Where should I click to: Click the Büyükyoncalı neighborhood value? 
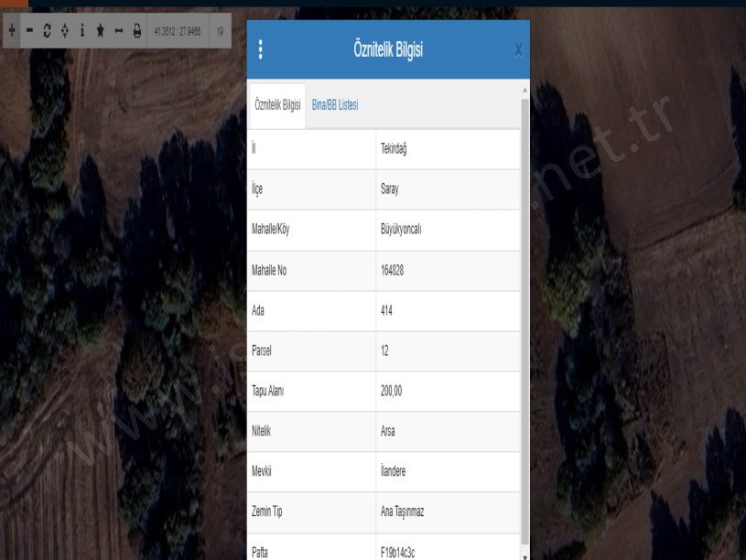point(405,231)
